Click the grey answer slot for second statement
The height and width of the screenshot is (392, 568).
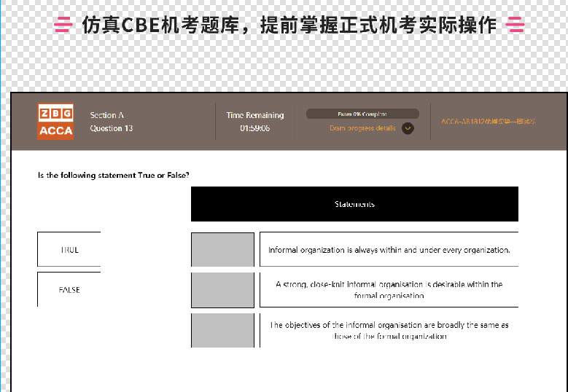pyautogui.click(x=222, y=290)
